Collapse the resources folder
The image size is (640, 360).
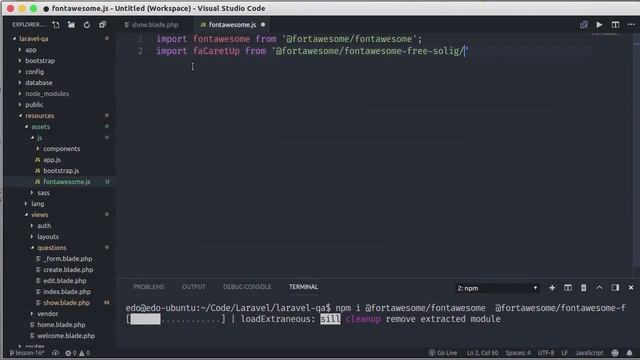[x=40, y=116]
